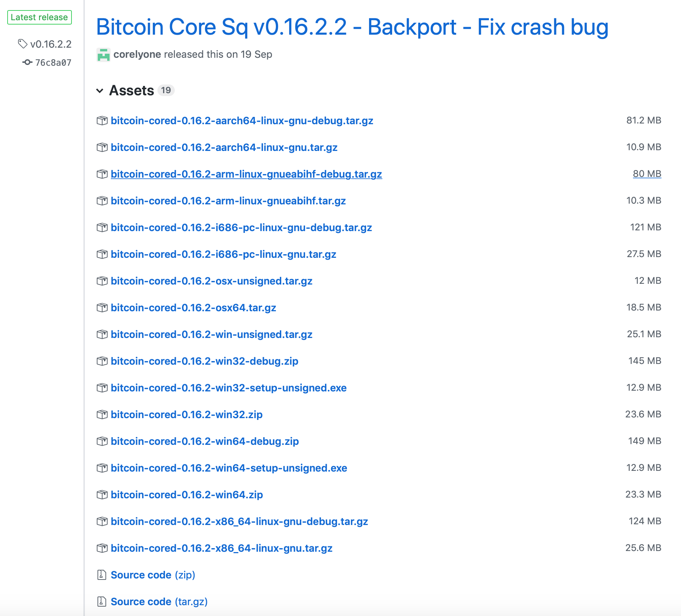Click the Assets count badge 19
The image size is (681, 616).
tap(166, 90)
